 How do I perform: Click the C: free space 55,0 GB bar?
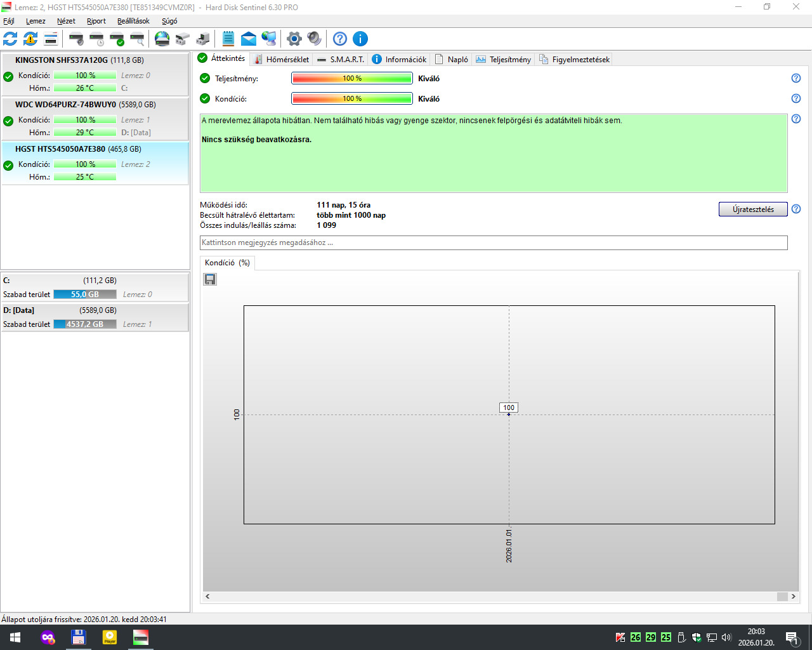pyautogui.click(x=85, y=295)
